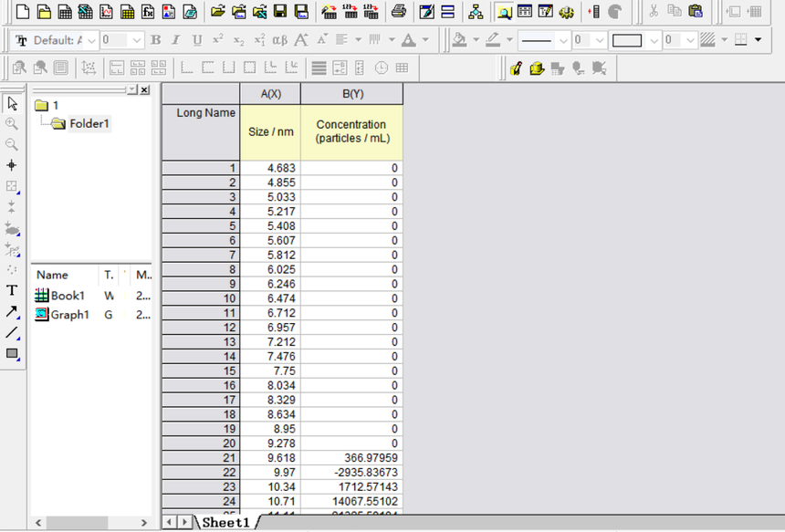Toggle Subscript formatting
The height and width of the screenshot is (532, 785).
[x=239, y=40]
